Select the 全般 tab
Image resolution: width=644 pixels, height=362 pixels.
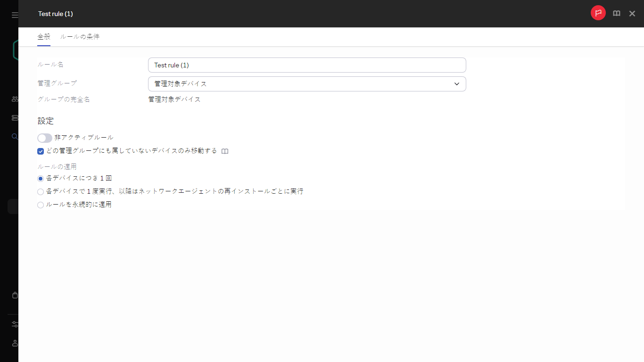(43, 36)
